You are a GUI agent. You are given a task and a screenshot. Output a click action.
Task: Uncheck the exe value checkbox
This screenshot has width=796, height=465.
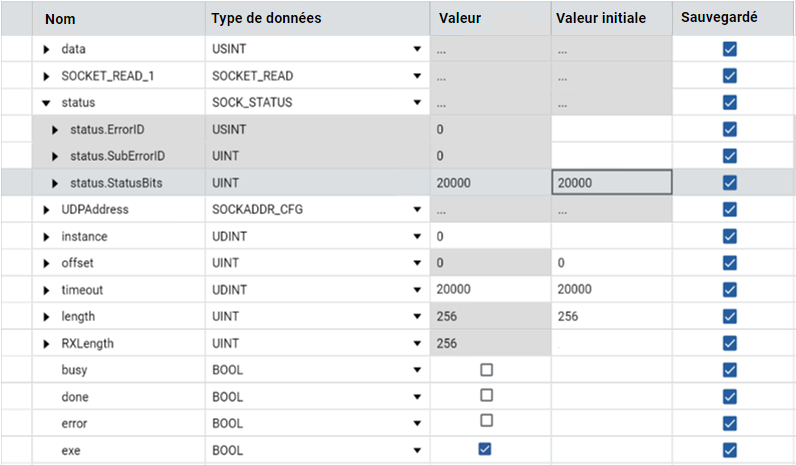pyautogui.click(x=485, y=449)
